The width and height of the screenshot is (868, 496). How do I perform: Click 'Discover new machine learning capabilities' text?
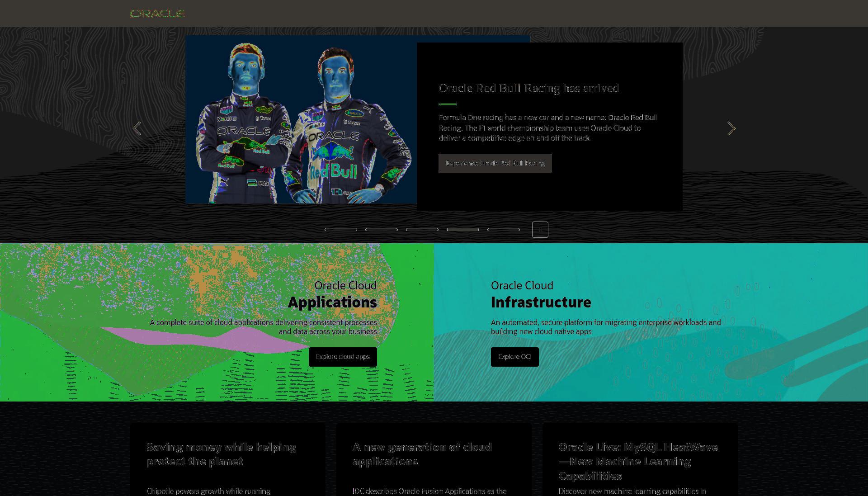[632, 491]
